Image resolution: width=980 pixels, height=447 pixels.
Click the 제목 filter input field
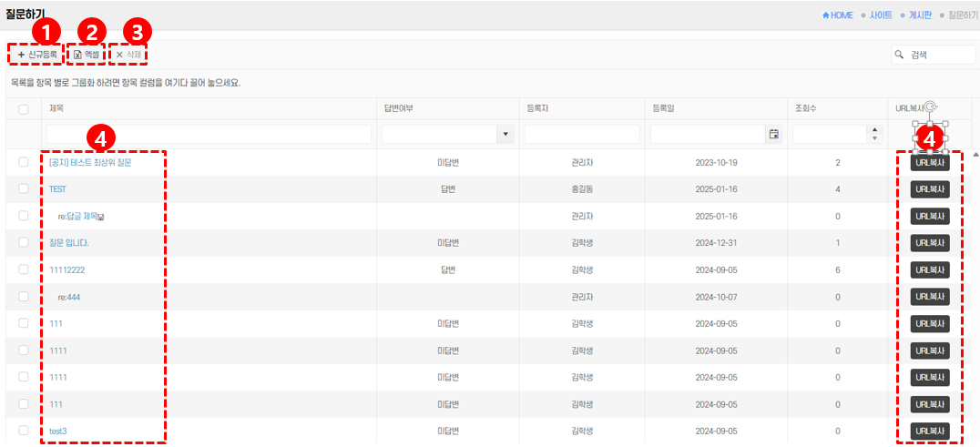click(x=209, y=135)
